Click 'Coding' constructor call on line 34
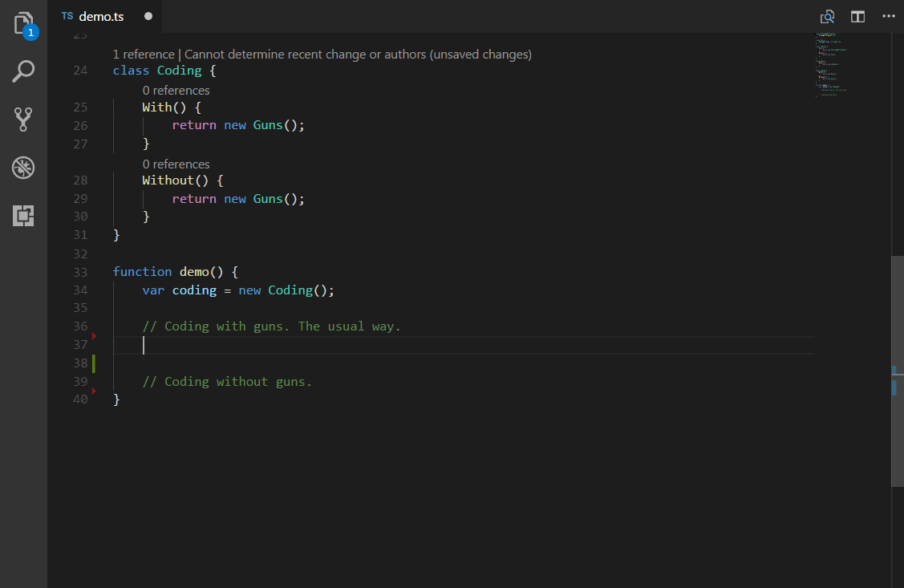 pos(290,290)
